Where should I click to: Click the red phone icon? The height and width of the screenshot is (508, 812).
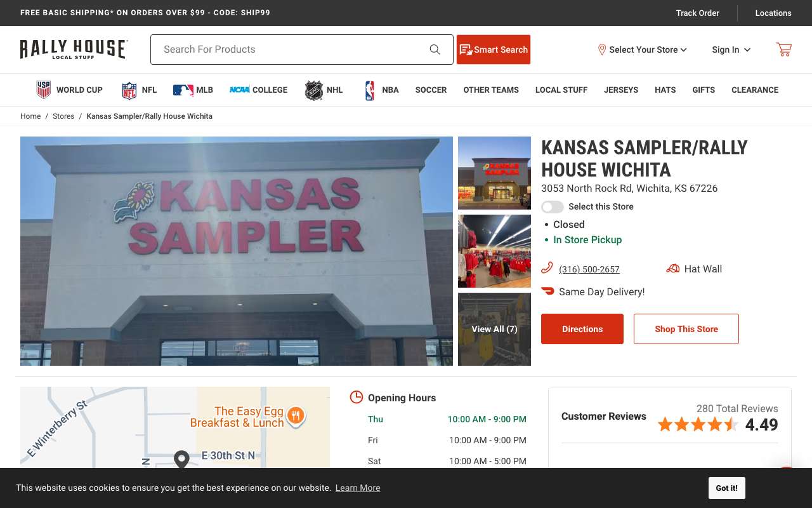coord(547,268)
